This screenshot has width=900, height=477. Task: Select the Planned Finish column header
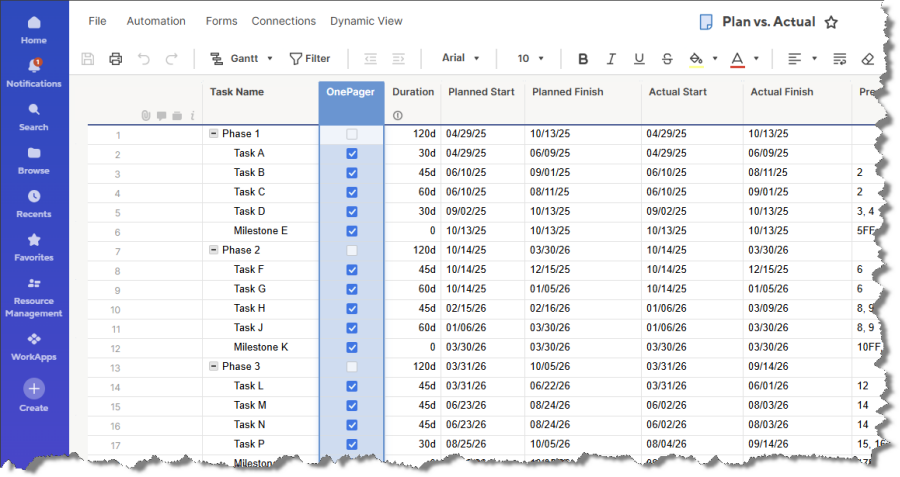[583, 103]
